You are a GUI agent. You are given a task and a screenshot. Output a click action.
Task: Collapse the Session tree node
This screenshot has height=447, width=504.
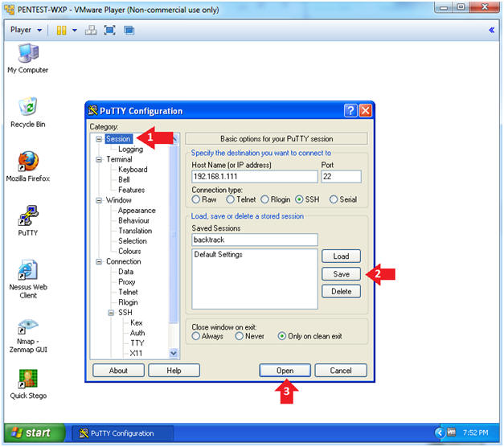(x=99, y=139)
